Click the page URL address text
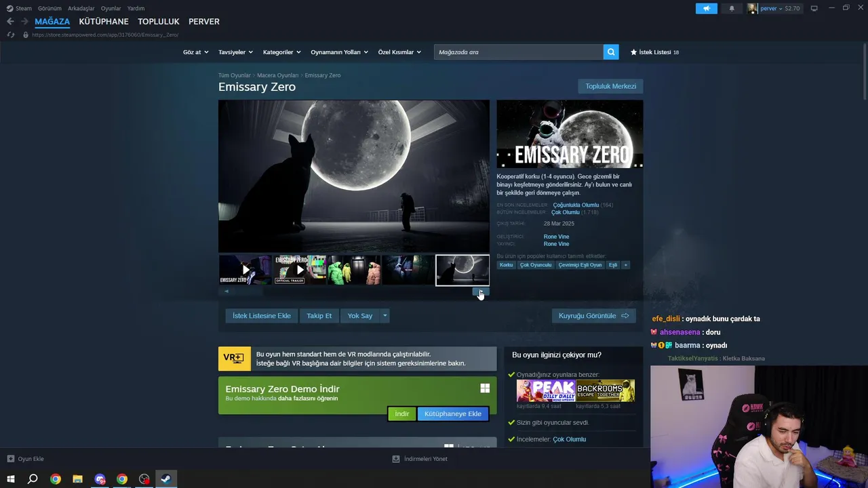868x488 pixels. coord(105,35)
